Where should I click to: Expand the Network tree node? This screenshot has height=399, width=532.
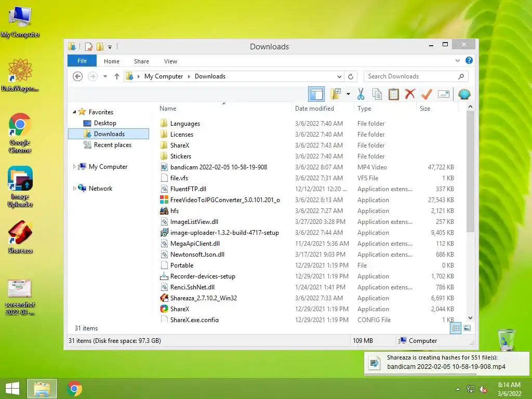[x=74, y=188]
